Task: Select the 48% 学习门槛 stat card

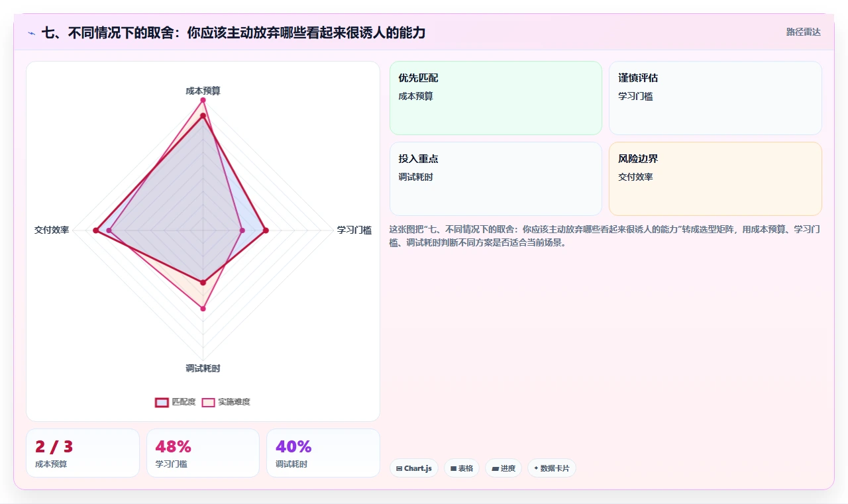Action: (x=203, y=453)
